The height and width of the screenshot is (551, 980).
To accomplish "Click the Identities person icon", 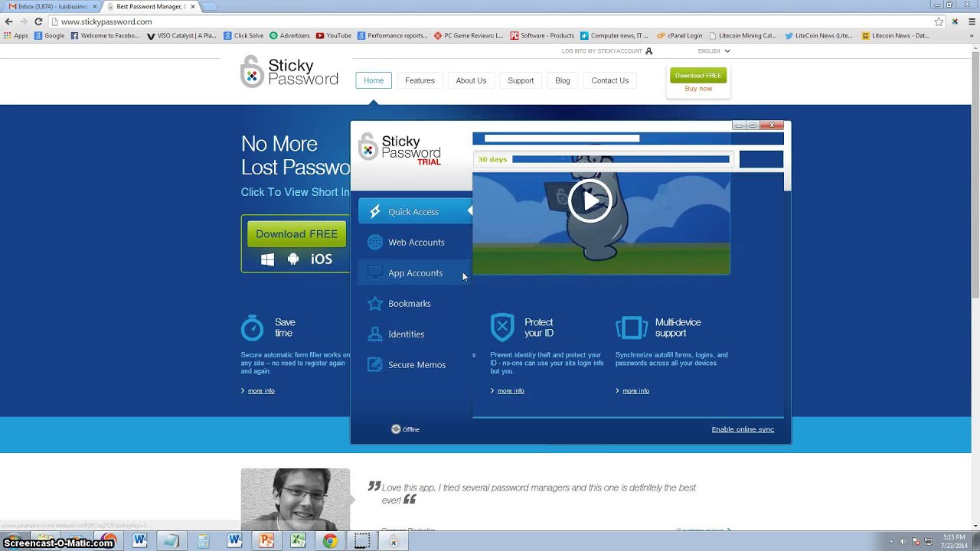I will (374, 334).
